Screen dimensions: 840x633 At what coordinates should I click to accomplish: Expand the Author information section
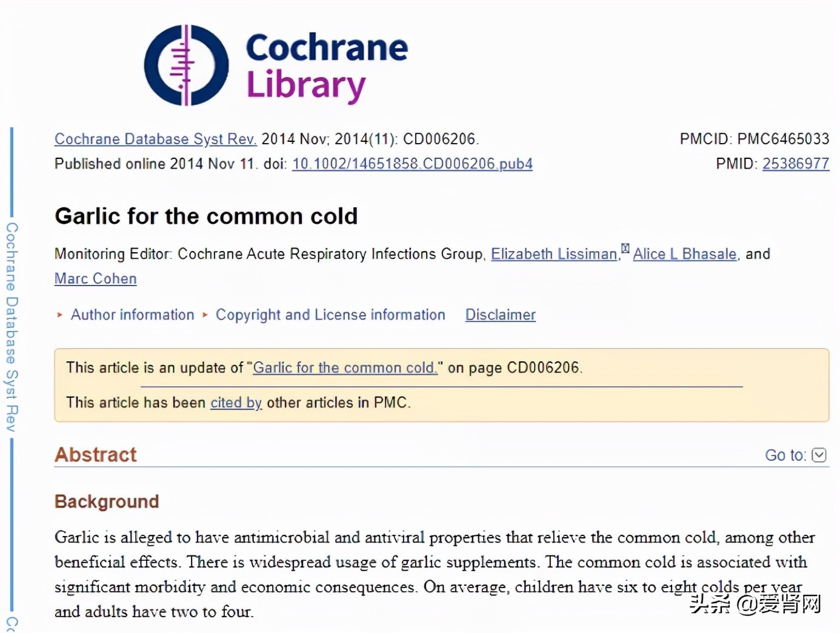click(132, 315)
